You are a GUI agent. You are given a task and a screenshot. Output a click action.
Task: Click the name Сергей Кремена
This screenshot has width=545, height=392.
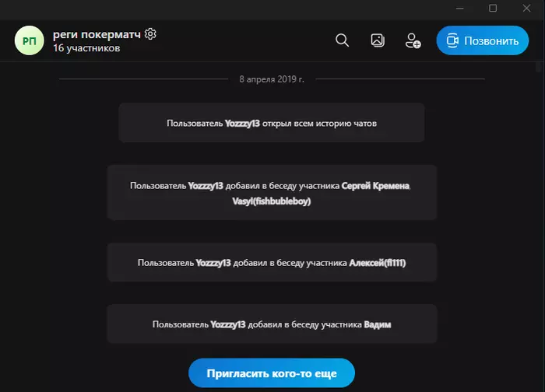click(x=375, y=186)
